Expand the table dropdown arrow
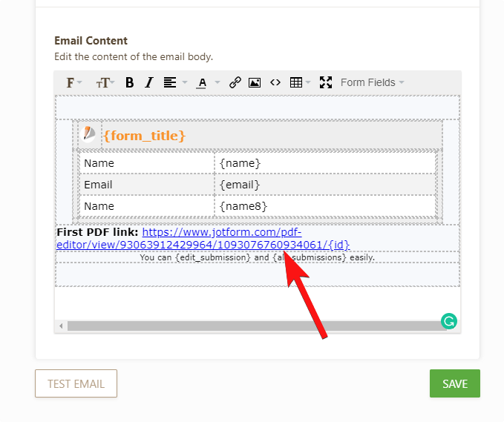This screenshot has width=504, height=422. (x=308, y=82)
